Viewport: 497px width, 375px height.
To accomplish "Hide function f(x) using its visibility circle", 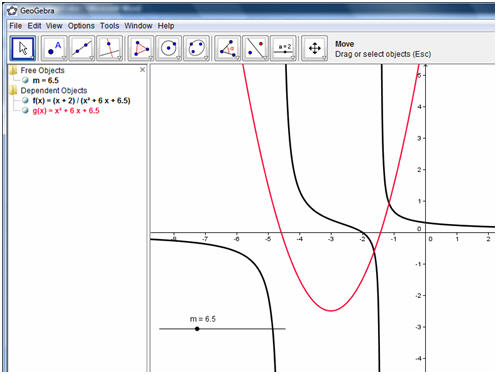I will pyautogui.click(x=25, y=100).
